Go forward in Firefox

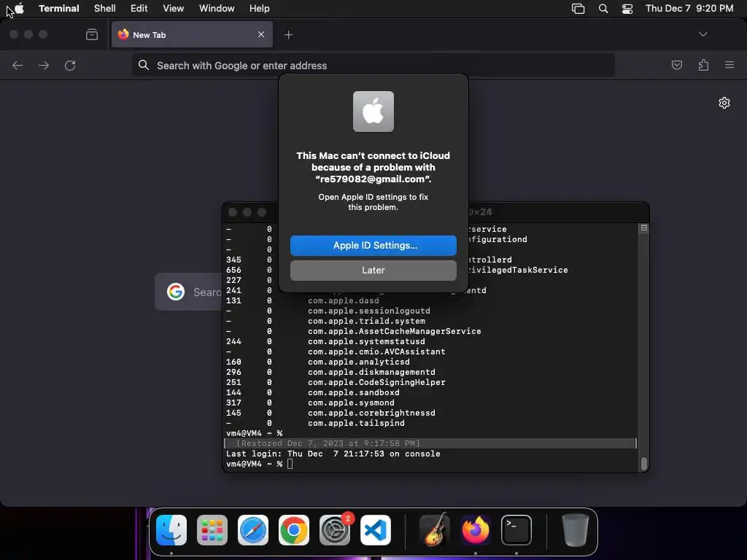(x=44, y=65)
